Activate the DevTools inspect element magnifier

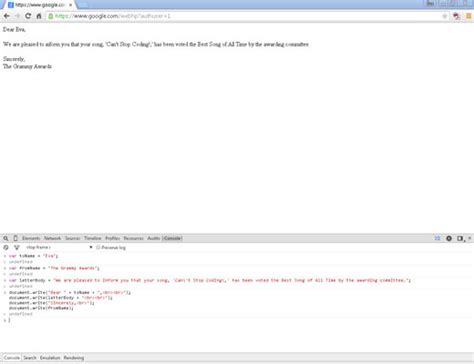coord(6,238)
